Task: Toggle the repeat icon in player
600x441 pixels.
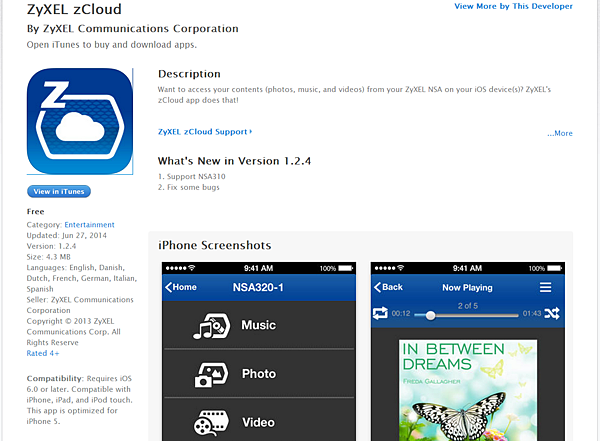Action: pos(380,313)
